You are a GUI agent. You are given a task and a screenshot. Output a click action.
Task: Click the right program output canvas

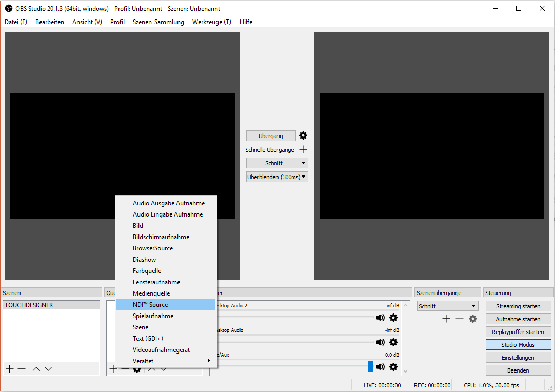tap(432, 156)
